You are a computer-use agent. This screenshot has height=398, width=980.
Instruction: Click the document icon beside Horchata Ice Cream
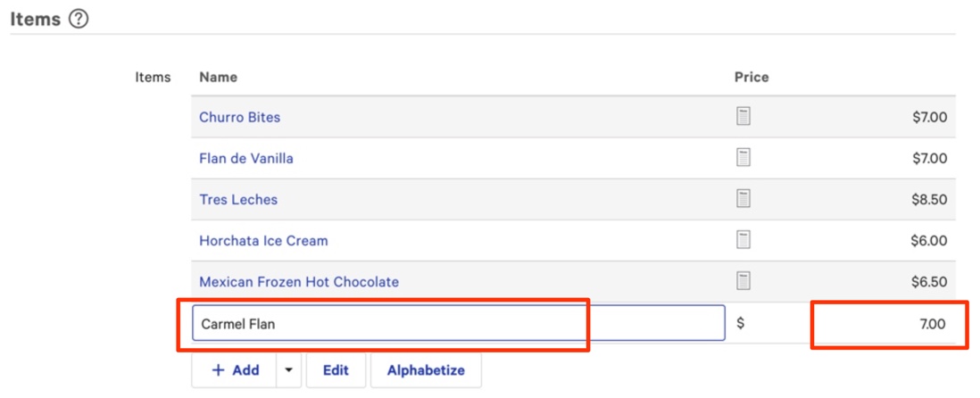[x=743, y=240]
